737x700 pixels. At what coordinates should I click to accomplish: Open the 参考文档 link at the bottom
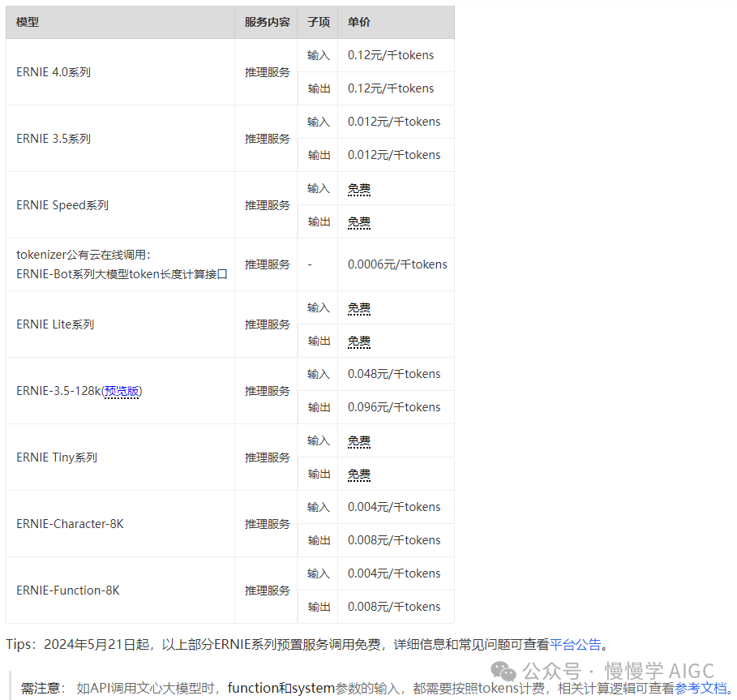click(701, 688)
